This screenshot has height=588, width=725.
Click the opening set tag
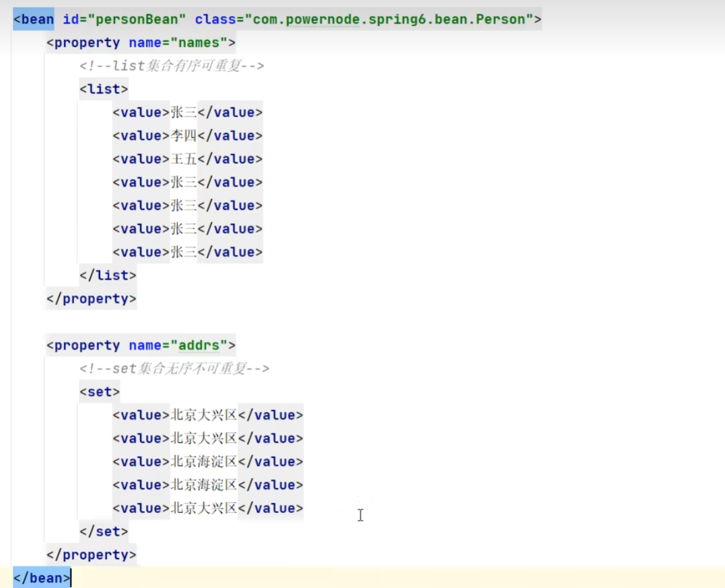click(x=100, y=392)
